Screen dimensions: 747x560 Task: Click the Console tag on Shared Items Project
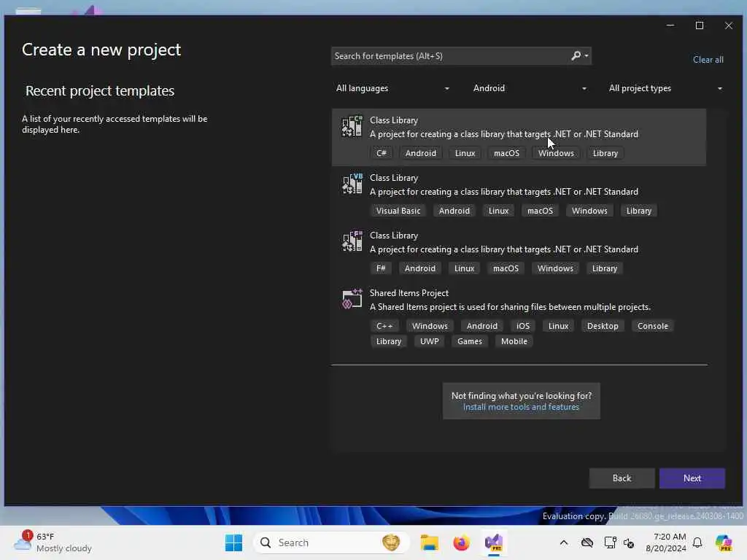653,326
